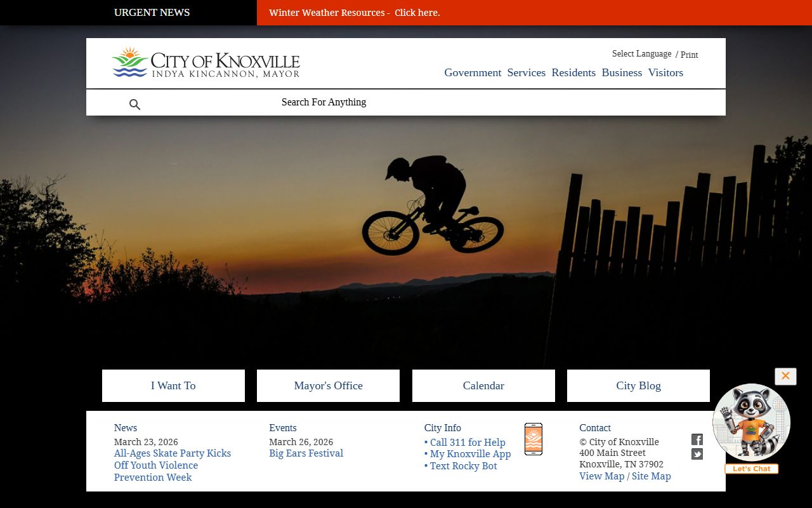Click the search magnifying glass icon
812x508 pixels.
(134, 105)
